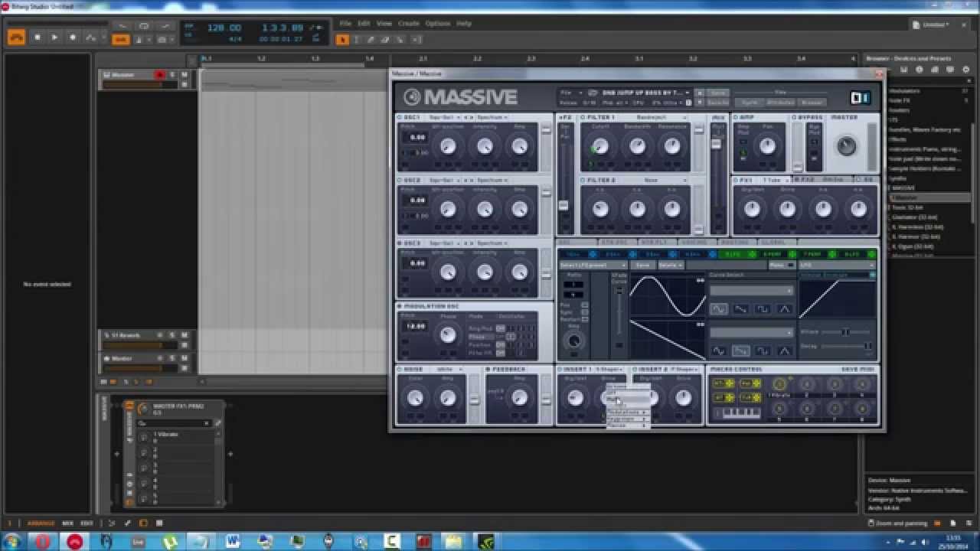Click Save Midi in Macro Control
Image resolution: width=980 pixels, height=551 pixels.
[x=858, y=370]
